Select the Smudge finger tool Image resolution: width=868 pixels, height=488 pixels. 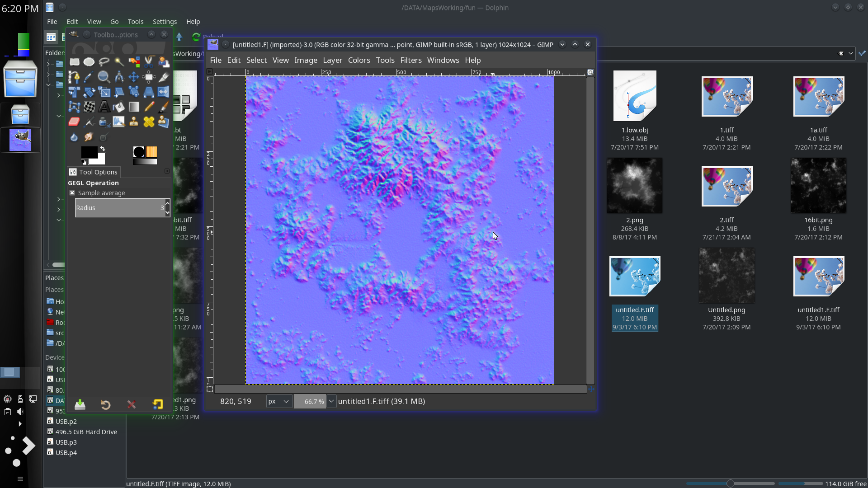pyautogui.click(x=89, y=136)
